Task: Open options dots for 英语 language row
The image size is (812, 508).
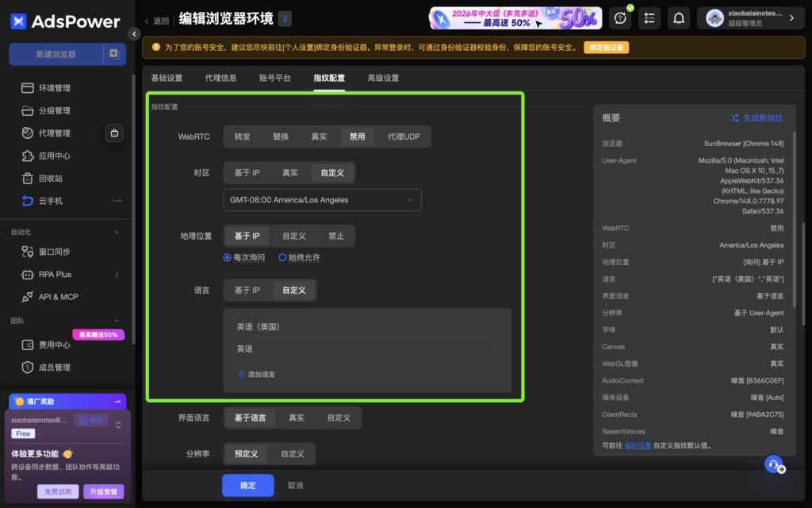Action: point(493,349)
